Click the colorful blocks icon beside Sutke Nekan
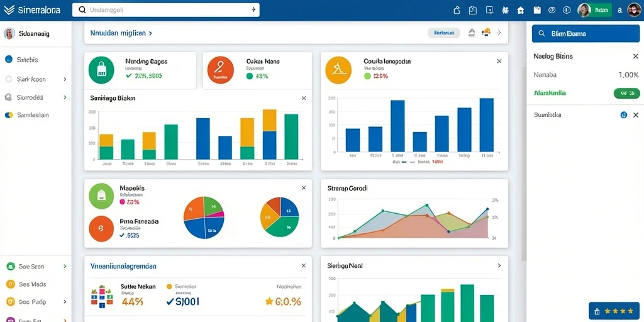The image size is (644, 322). click(x=102, y=296)
